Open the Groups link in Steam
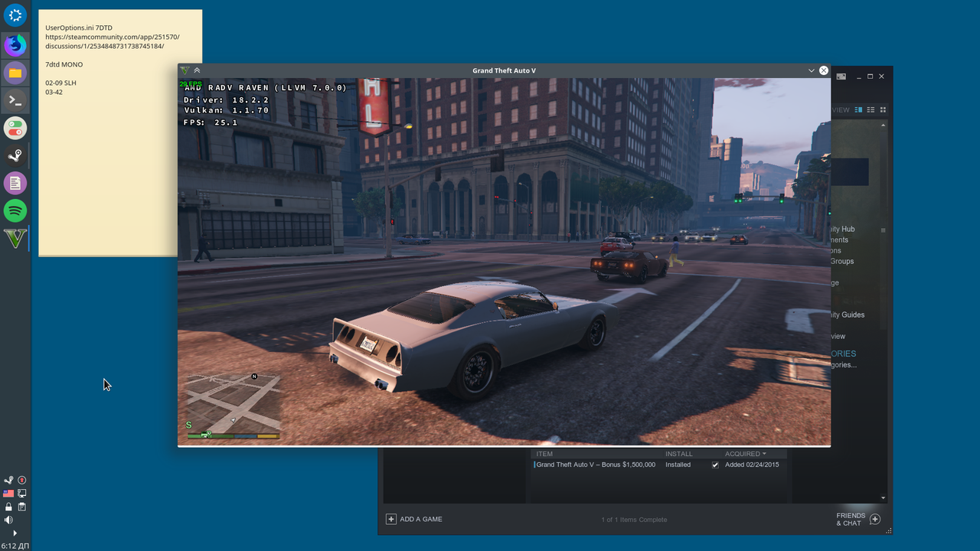 pos(842,261)
